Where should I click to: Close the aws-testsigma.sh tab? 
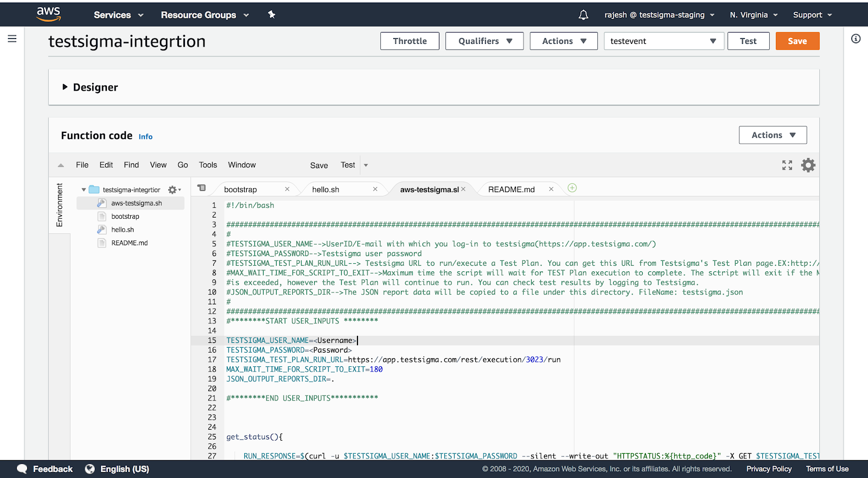(463, 189)
